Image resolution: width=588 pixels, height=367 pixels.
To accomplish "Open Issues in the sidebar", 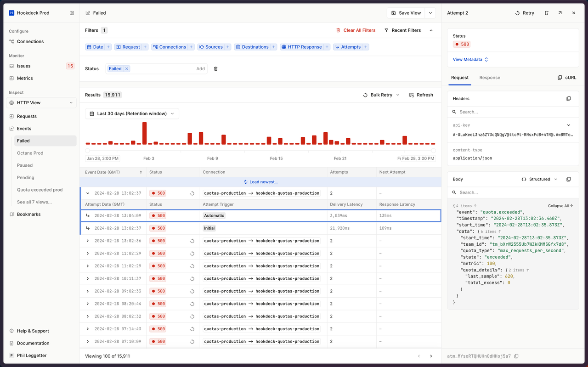I will coord(41,66).
